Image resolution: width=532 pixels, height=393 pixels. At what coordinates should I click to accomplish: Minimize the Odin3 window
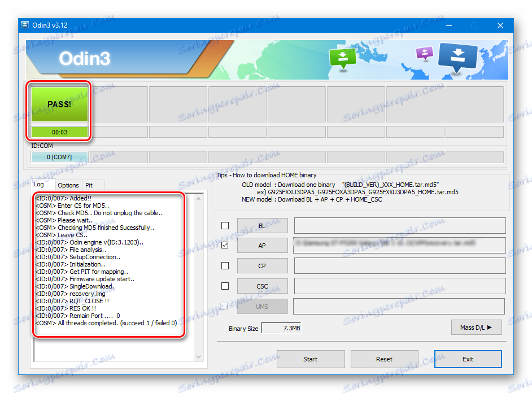click(449, 25)
